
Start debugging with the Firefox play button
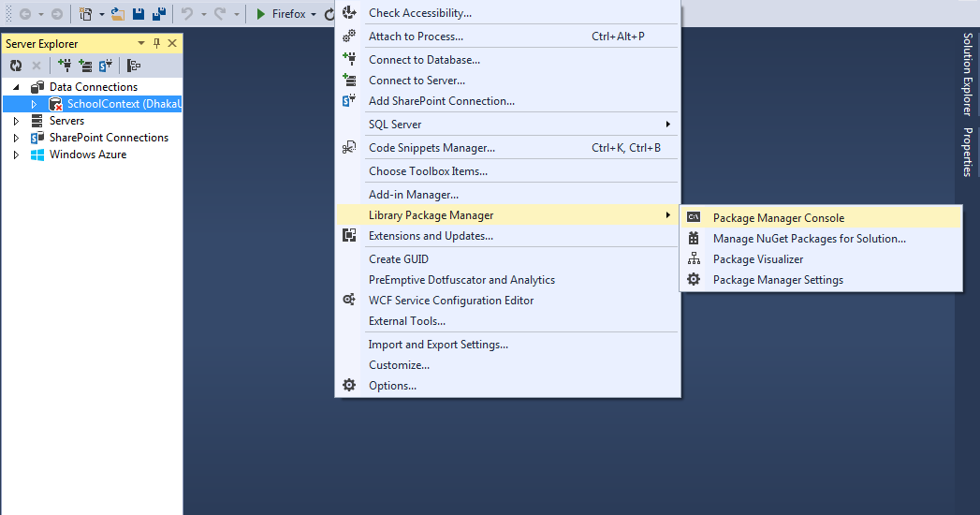tap(261, 14)
